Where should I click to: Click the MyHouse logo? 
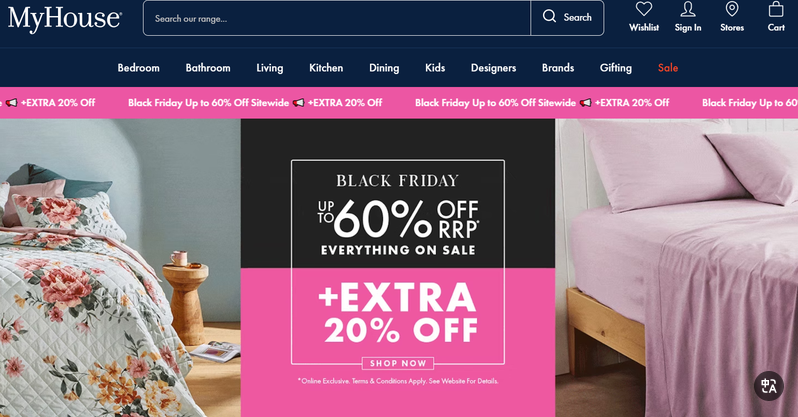coord(65,18)
